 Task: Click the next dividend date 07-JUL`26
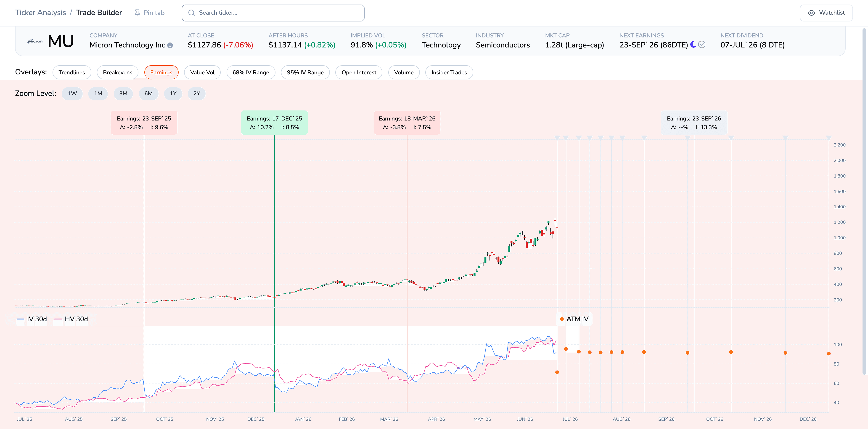739,45
